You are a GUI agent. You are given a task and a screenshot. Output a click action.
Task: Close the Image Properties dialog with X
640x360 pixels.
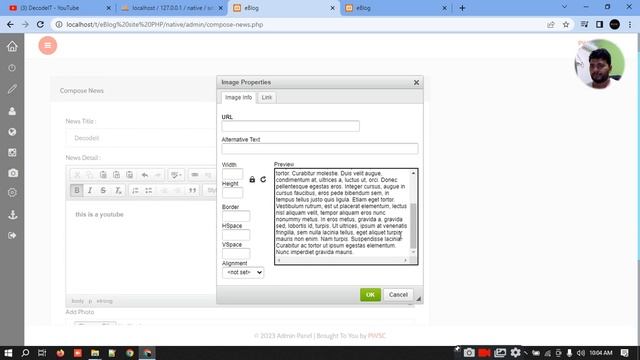pos(416,82)
